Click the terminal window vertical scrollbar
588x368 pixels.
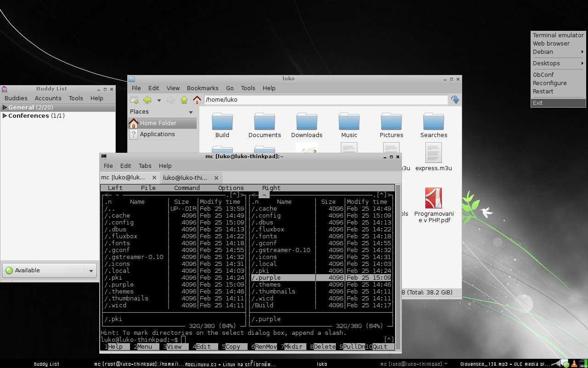pos(398,267)
